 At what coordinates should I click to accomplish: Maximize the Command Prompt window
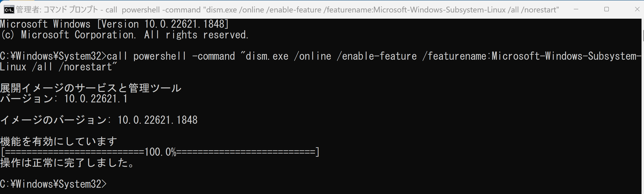[607, 9]
